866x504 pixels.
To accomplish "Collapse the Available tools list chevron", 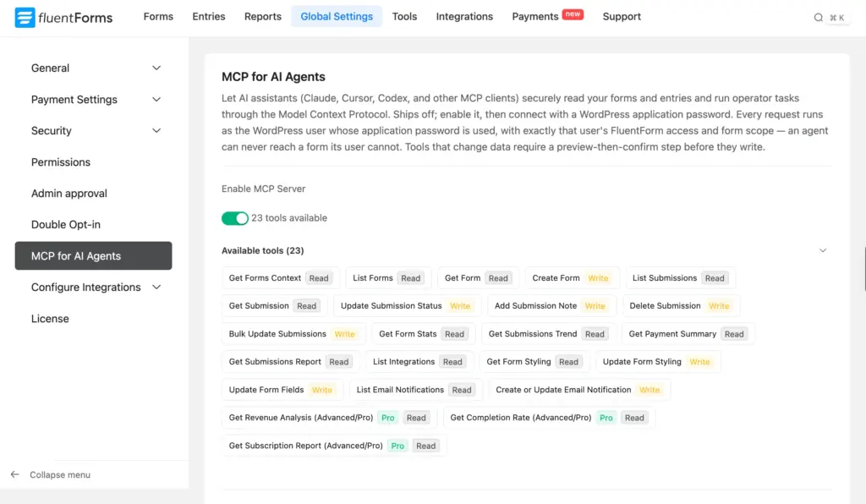I will (822, 250).
